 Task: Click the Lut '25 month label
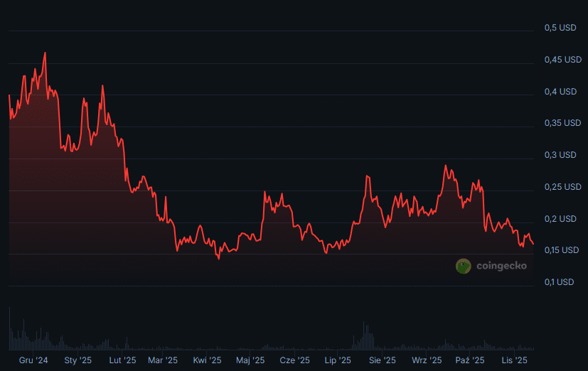click(122, 361)
